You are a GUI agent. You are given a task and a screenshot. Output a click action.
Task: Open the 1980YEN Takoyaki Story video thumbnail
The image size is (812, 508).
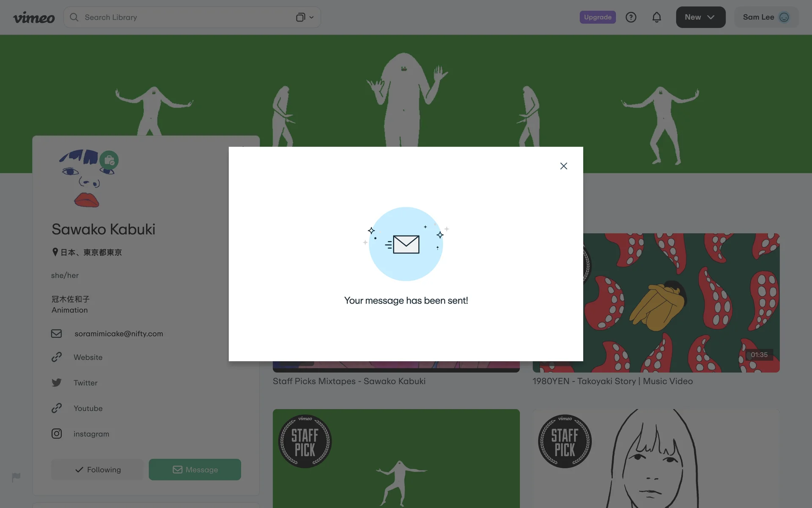tap(681, 303)
